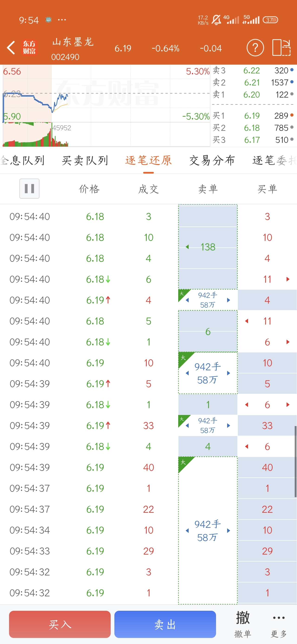Pause the tick-by-tick data feed
Screen dimensions: 297x644
coord(29,188)
